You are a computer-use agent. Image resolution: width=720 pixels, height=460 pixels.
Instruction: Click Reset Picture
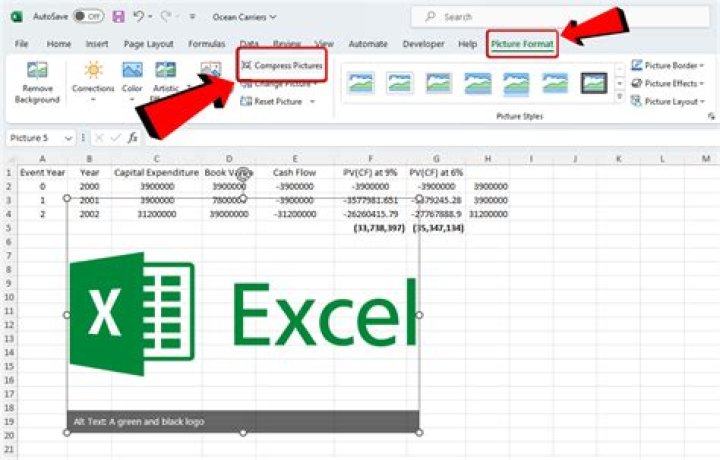coord(272,101)
